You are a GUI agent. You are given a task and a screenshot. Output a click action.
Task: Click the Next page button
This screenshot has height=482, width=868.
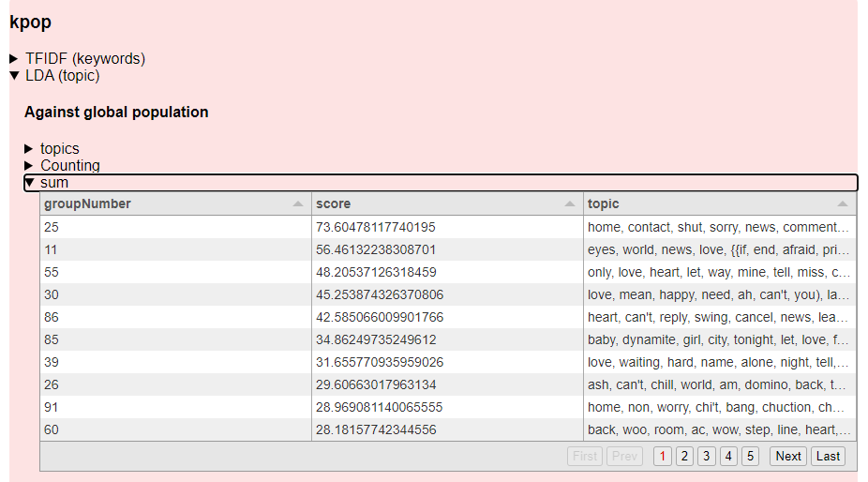click(x=788, y=456)
